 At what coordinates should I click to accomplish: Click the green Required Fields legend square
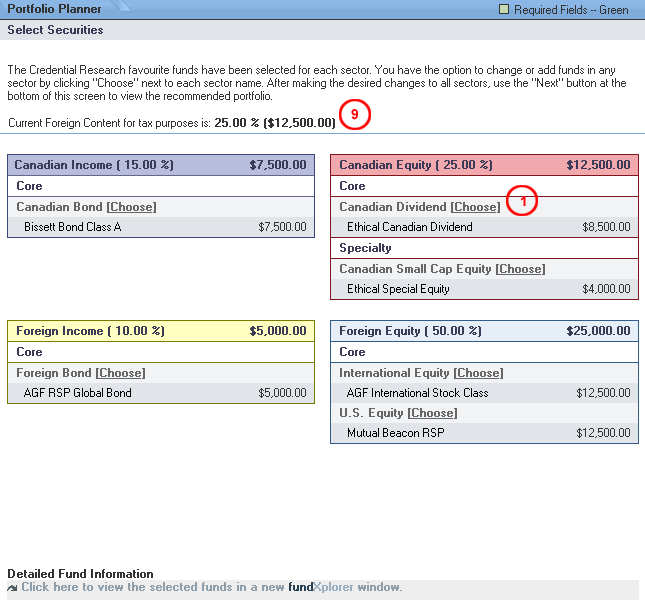click(505, 10)
